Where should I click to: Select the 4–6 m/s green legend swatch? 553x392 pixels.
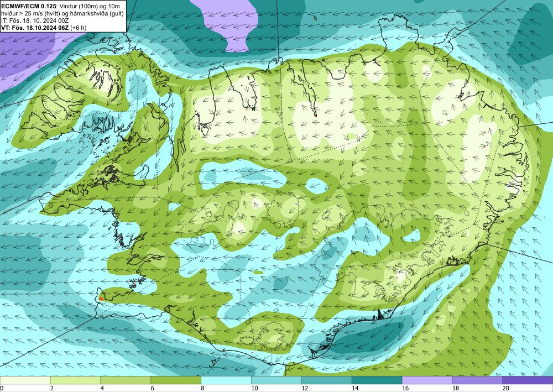click(126, 380)
